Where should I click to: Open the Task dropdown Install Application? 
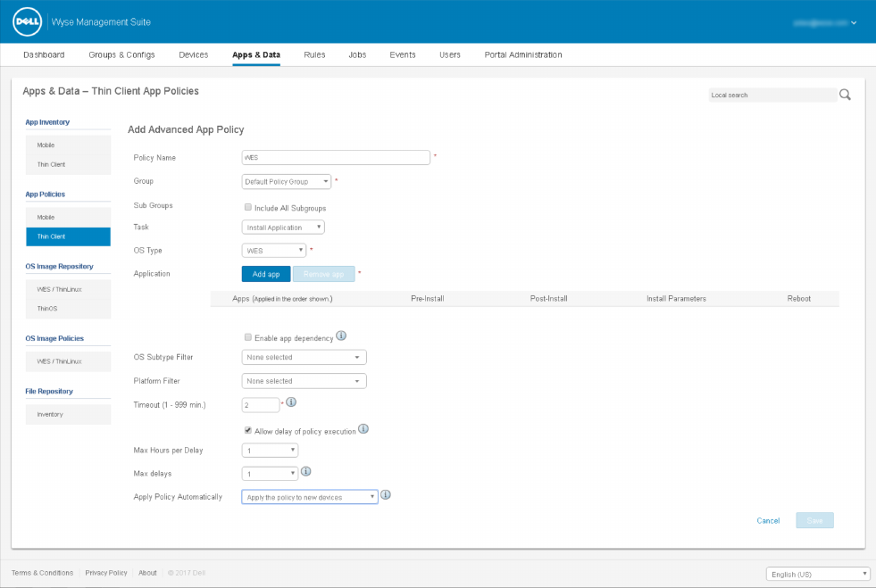pyautogui.click(x=283, y=228)
